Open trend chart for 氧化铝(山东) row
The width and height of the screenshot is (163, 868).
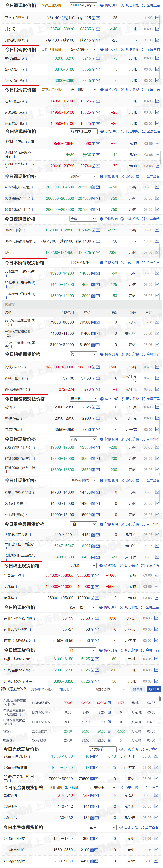pos(157,58)
